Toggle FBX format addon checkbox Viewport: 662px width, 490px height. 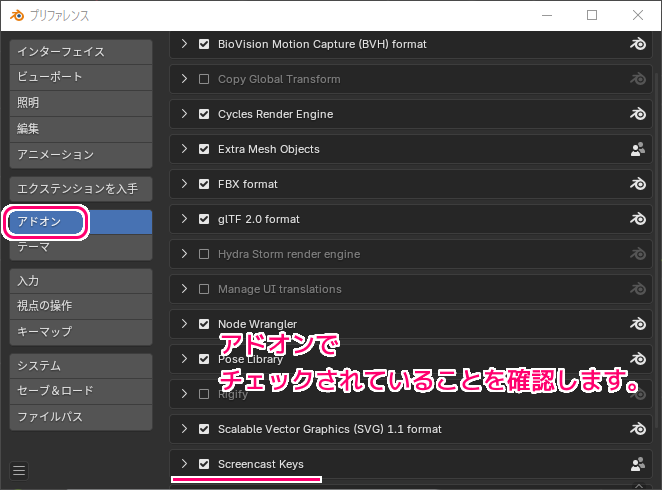(x=204, y=184)
